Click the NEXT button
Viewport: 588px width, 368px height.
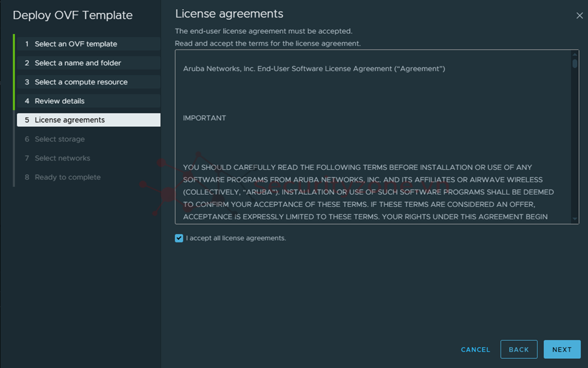[561, 349]
